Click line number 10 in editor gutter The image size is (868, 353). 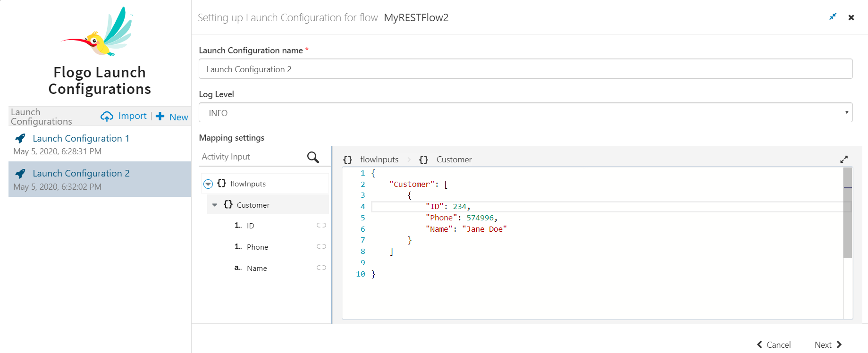(x=361, y=274)
